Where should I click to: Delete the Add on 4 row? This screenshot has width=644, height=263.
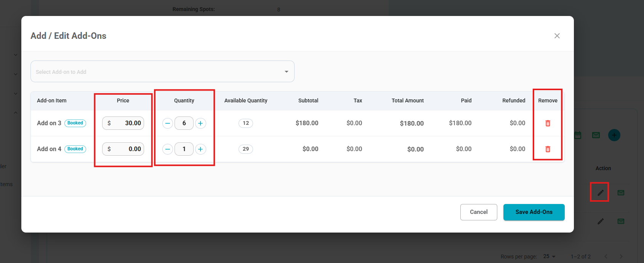[548, 149]
